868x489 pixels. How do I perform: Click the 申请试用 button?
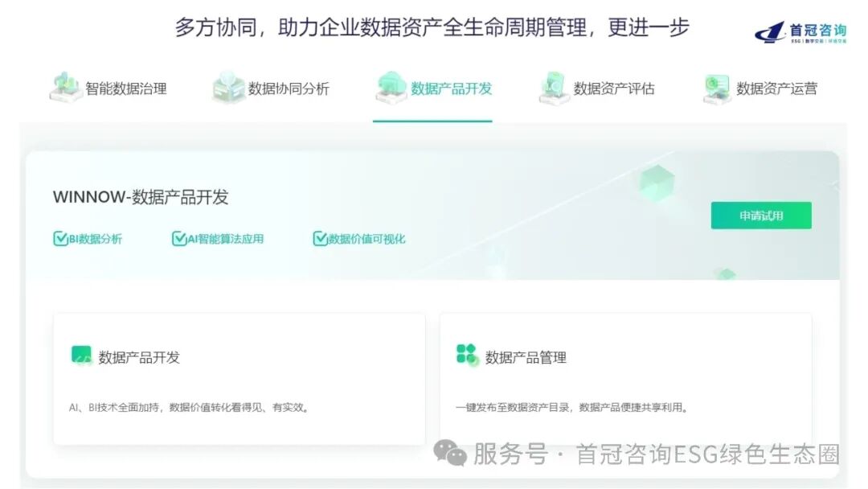(x=761, y=216)
